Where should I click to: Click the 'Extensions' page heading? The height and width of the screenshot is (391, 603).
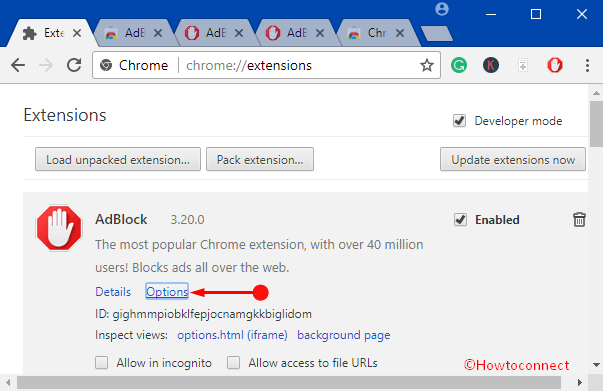(65, 115)
